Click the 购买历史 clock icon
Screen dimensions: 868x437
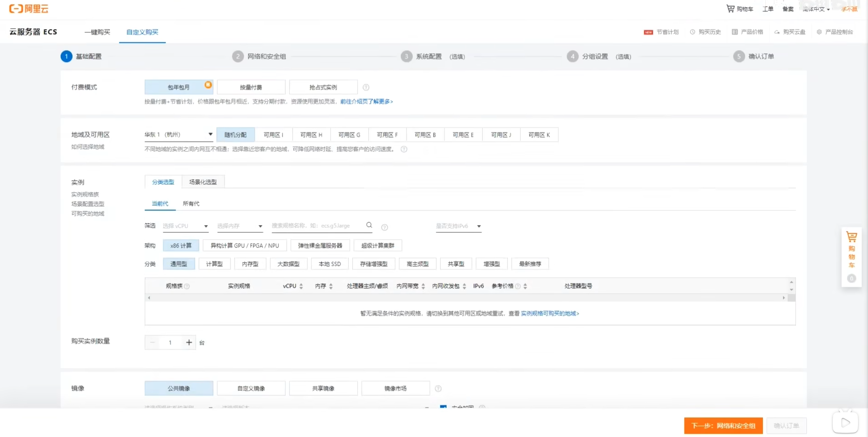(692, 32)
